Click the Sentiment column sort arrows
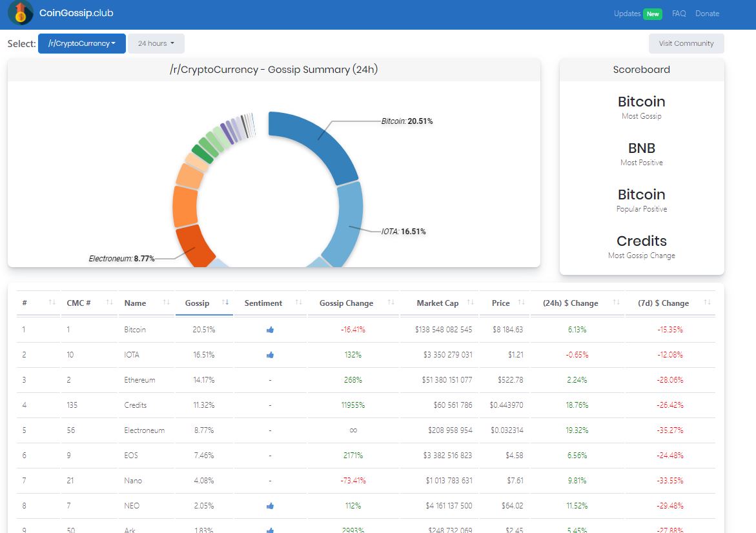Image resolution: width=756 pixels, height=533 pixels. 298,302
